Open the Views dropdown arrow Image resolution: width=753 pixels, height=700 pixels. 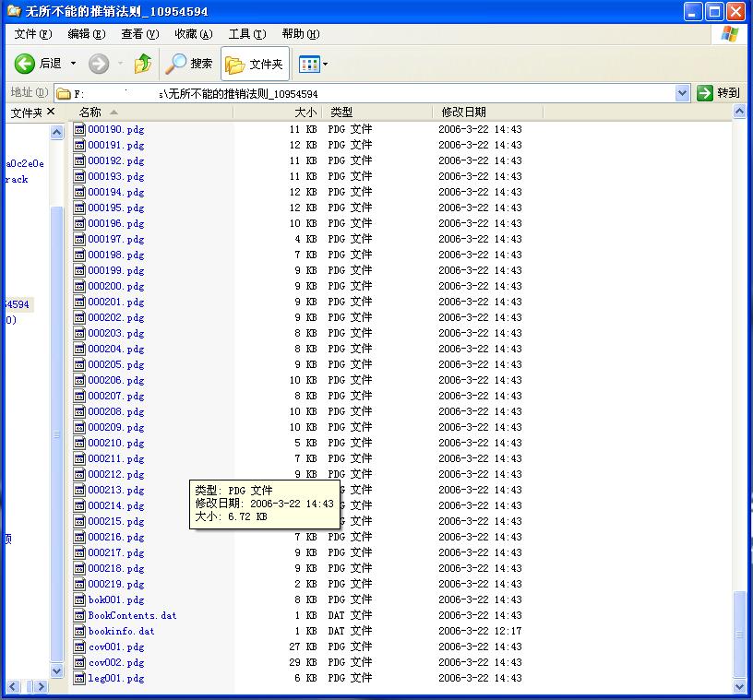coord(325,64)
